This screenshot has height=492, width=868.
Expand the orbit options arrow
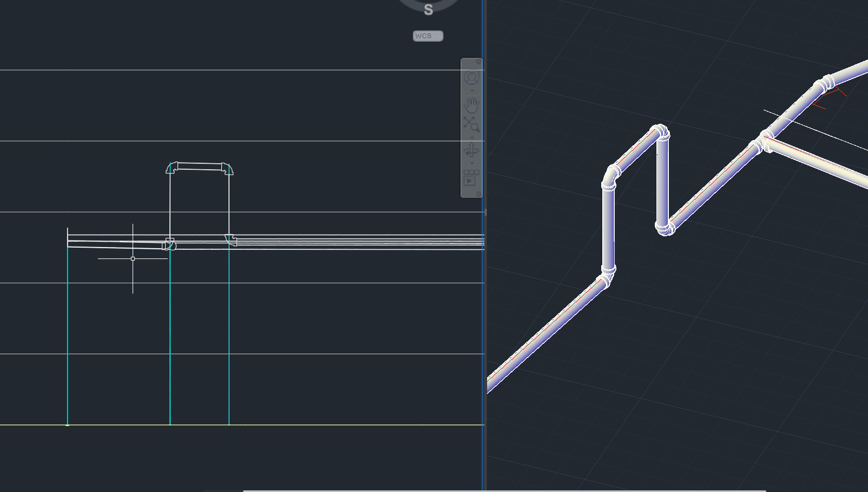pyautogui.click(x=472, y=163)
